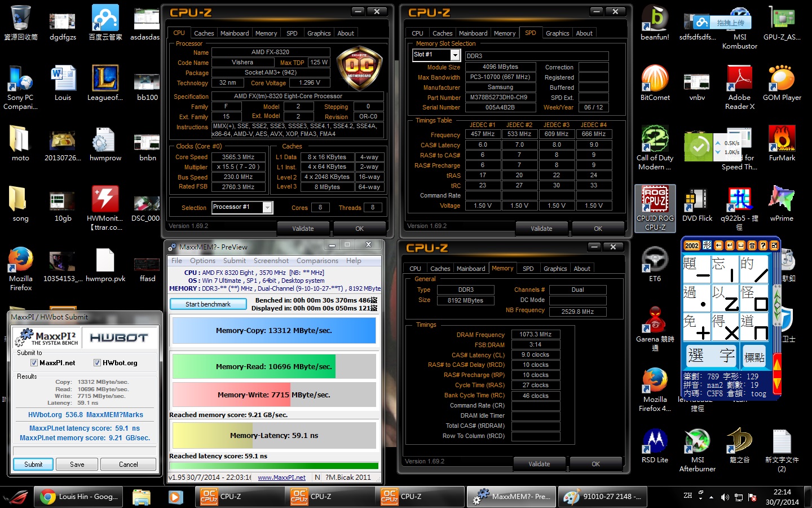
Task: Click Submit in MaxxPI HWbot Submit dialog
Action: point(33,465)
